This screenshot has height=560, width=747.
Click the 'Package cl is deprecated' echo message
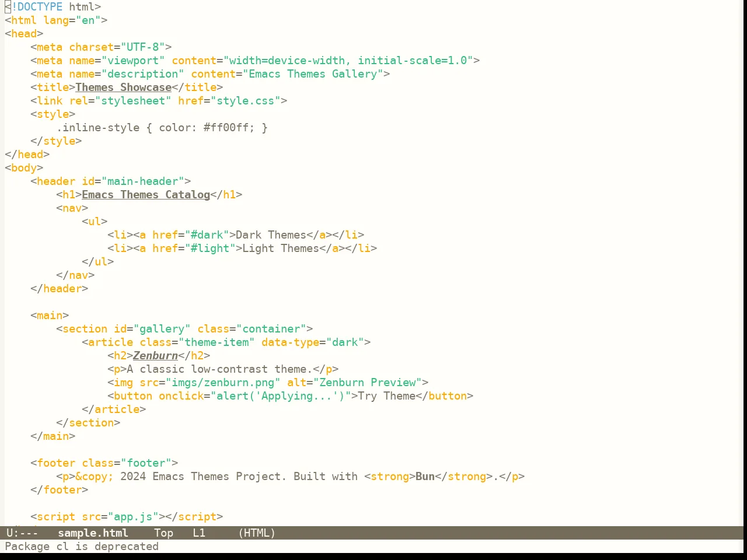click(x=82, y=547)
